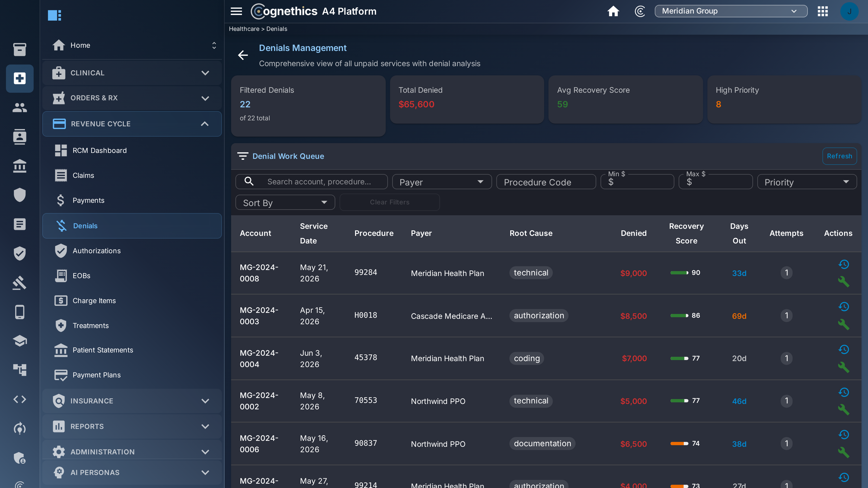The height and width of the screenshot is (488, 868).
Task: Open the code brackets icon in left rail
Action: coord(20,399)
